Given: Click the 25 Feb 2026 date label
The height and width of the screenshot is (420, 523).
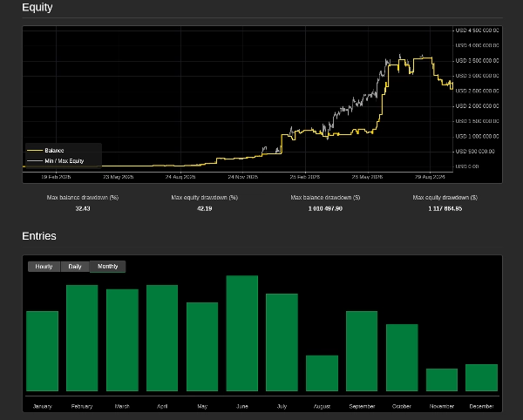Looking at the screenshot, I should pos(305,177).
